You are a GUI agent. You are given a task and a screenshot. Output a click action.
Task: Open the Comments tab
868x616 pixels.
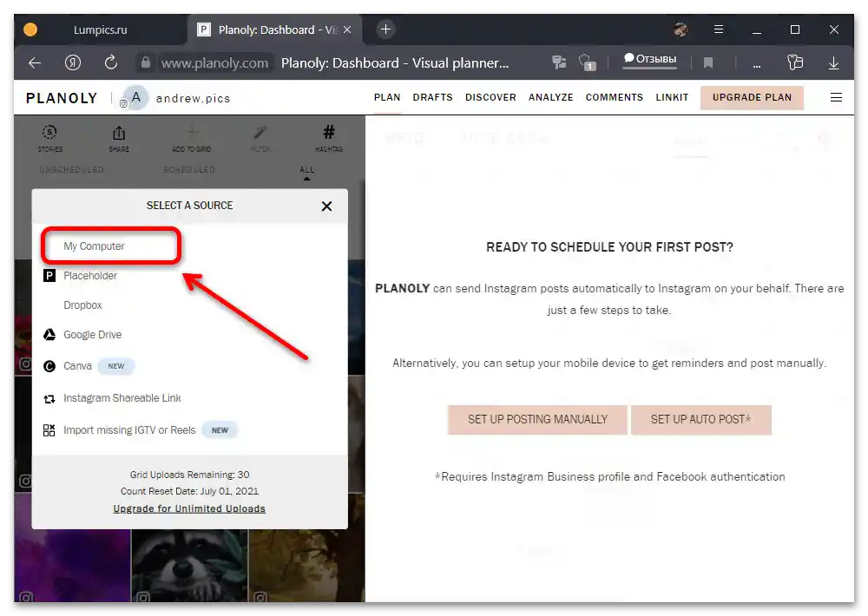(615, 97)
